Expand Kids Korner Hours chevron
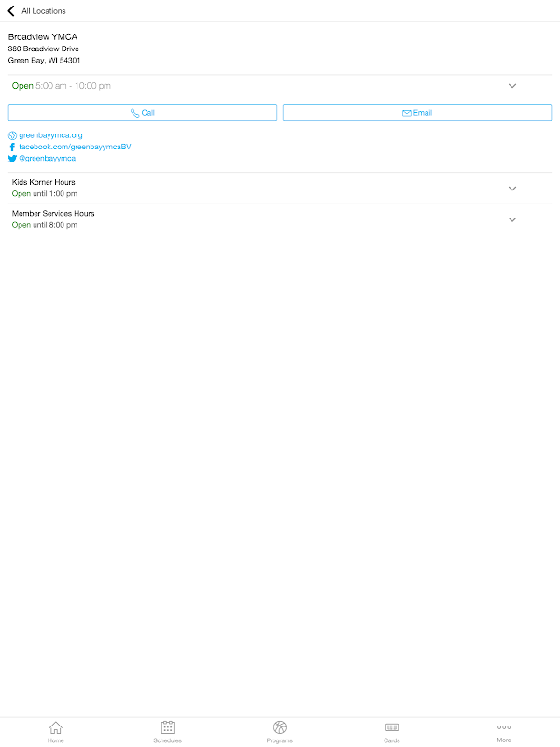Viewport: 560px width, 747px height. (x=512, y=189)
